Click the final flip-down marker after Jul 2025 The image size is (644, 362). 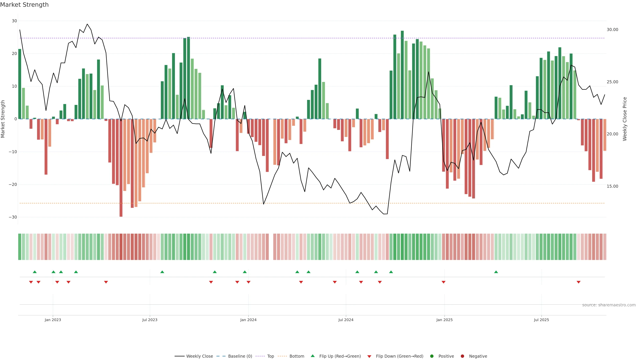[578, 282]
